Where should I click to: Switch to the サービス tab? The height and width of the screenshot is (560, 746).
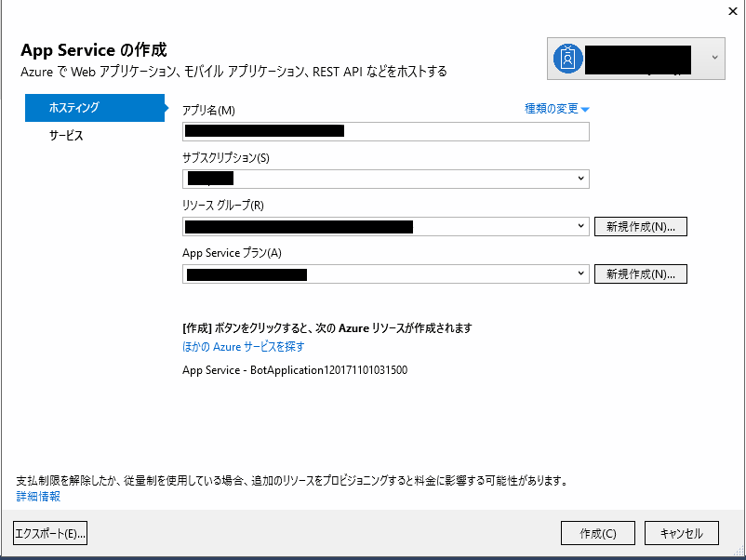pyautogui.click(x=66, y=136)
